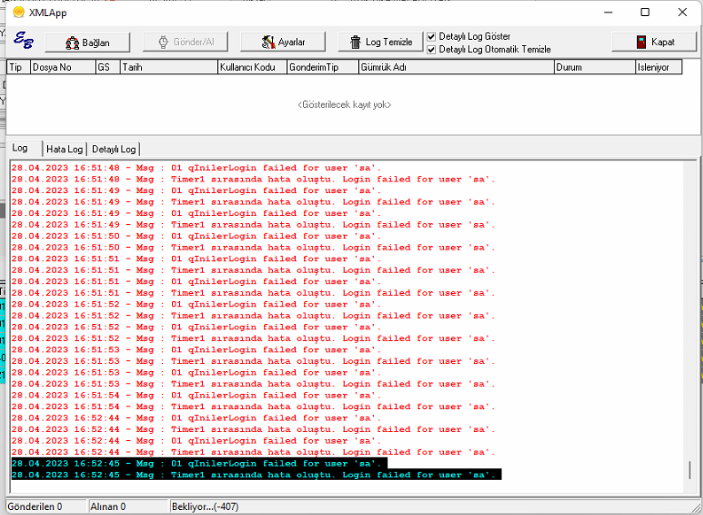Toggle Detaylı Log Otomatik Temizle checkbox

[431, 49]
